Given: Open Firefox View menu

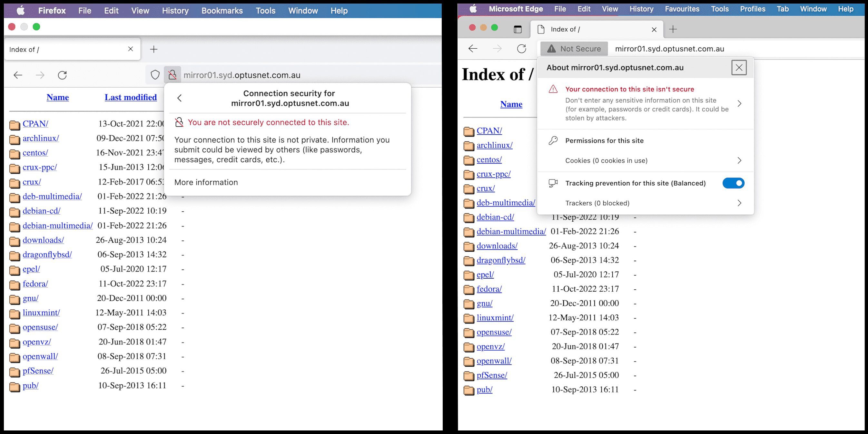Looking at the screenshot, I should [x=140, y=11].
